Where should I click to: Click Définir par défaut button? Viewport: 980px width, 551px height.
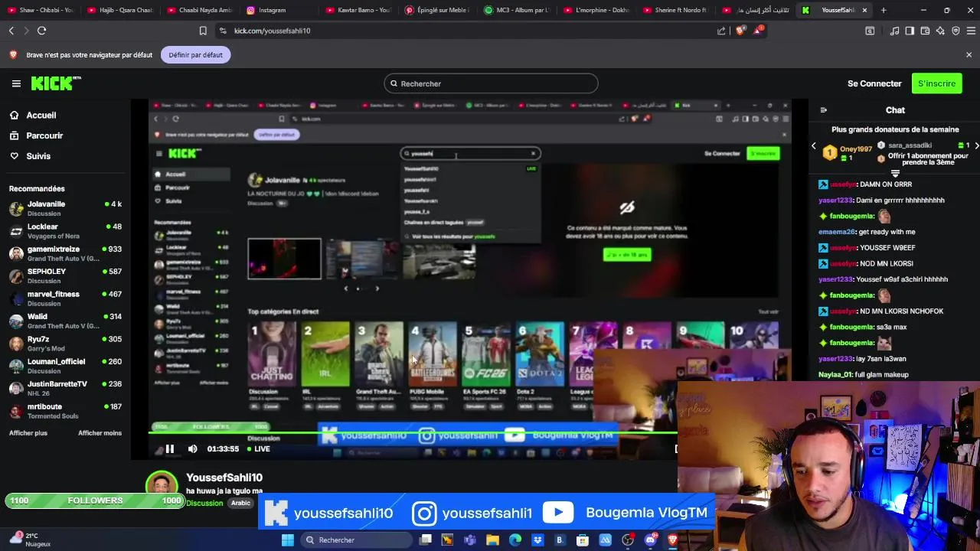click(196, 55)
